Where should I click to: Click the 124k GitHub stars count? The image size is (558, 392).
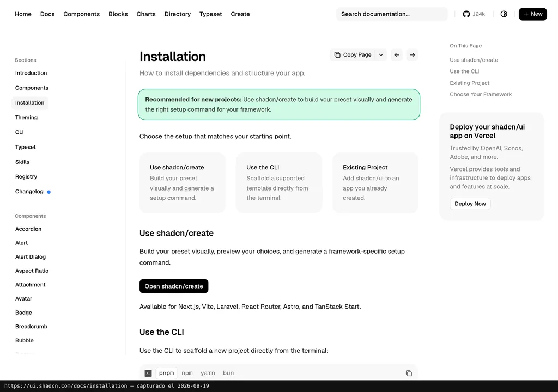(x=478, y=14)
